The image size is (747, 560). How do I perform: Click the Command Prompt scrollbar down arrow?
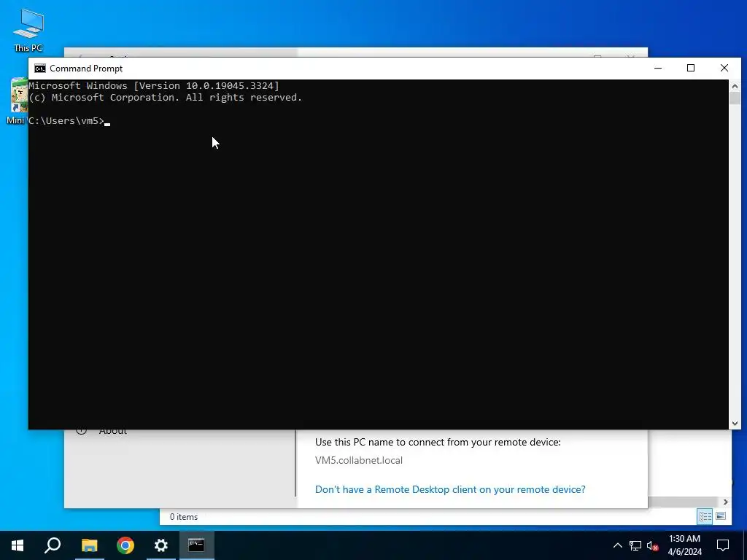[735, 424]
